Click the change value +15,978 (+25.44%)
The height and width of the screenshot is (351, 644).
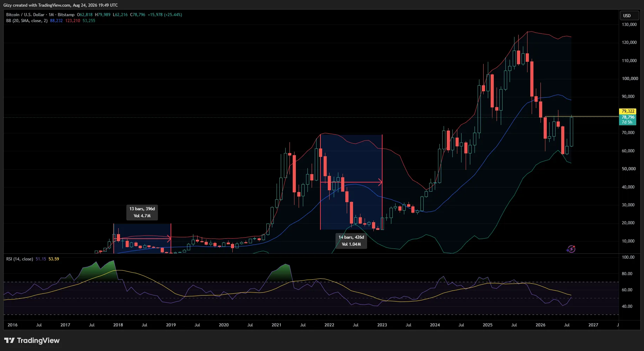(x=165, y=15)
